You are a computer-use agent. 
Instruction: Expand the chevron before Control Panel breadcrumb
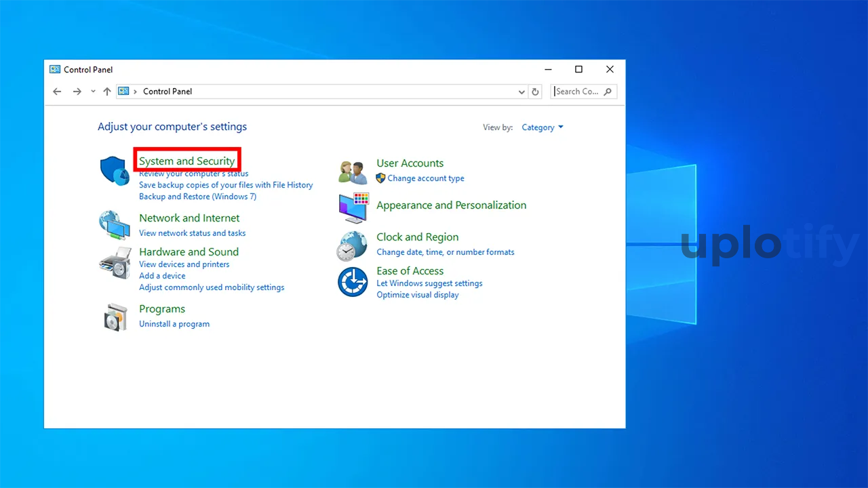(136, 91)
